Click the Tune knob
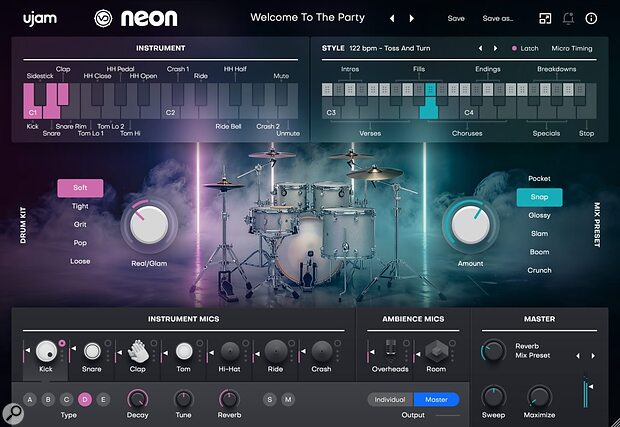 coord(183,399)
